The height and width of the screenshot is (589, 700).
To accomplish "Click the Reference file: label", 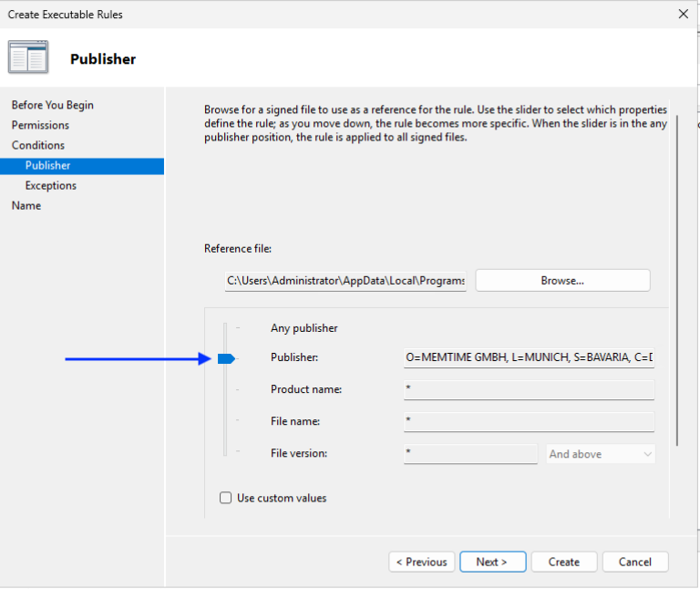I will 238,249.
